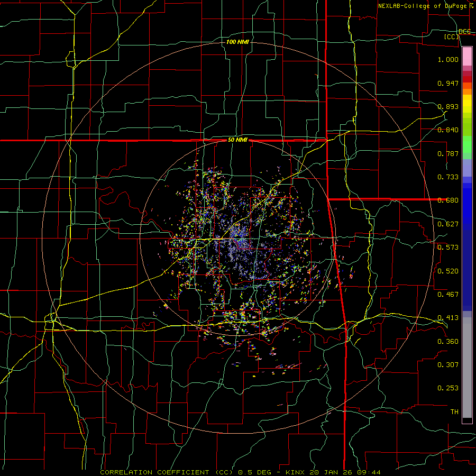Select the 0.947 scale value
Image resolution: width=476 pixels, height=476 pixels.
pos(448,83)
